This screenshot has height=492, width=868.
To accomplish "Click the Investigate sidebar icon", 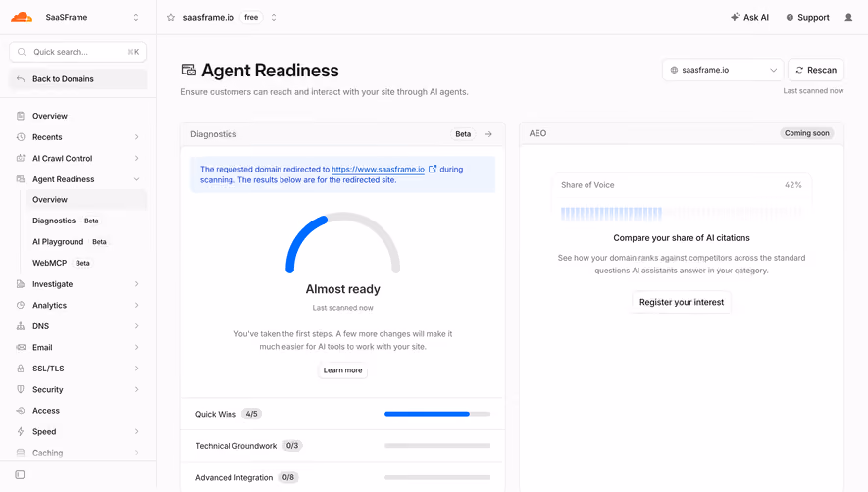I will click(x=21, y=284).
